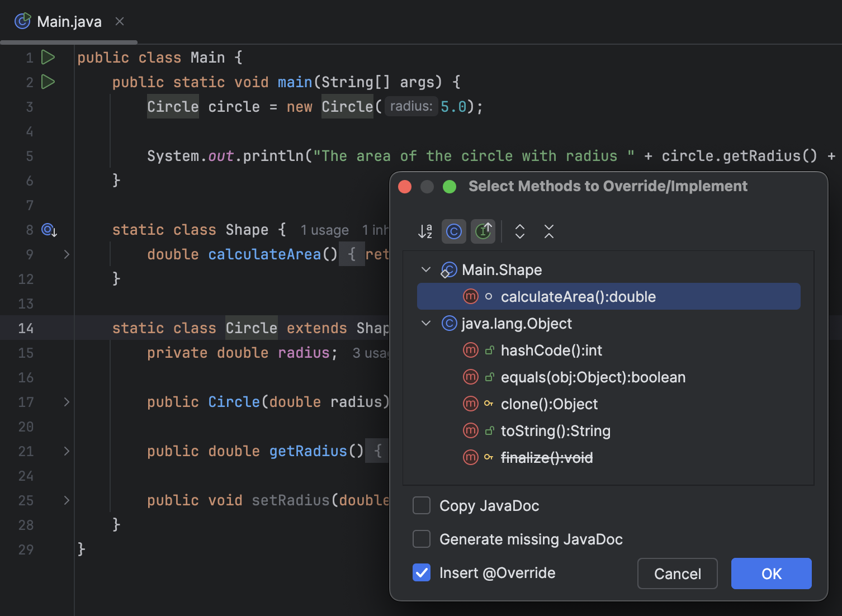Image resolution: width=842 pixels, height=616 pixels.
Task: Switch to the Main.java editor tab
Action: click(68, 21)
